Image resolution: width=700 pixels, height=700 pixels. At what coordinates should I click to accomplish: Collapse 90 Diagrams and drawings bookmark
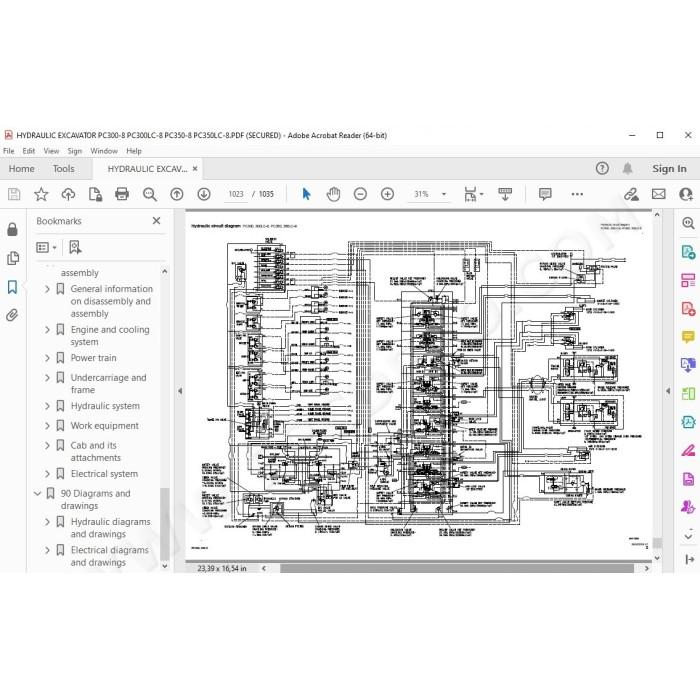[38, 493]
